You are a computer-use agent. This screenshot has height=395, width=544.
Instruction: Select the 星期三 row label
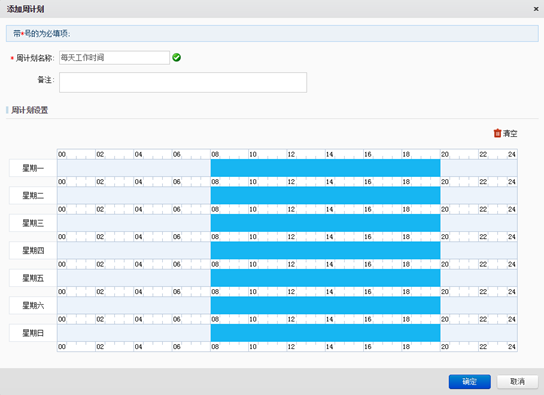(33, 223)
